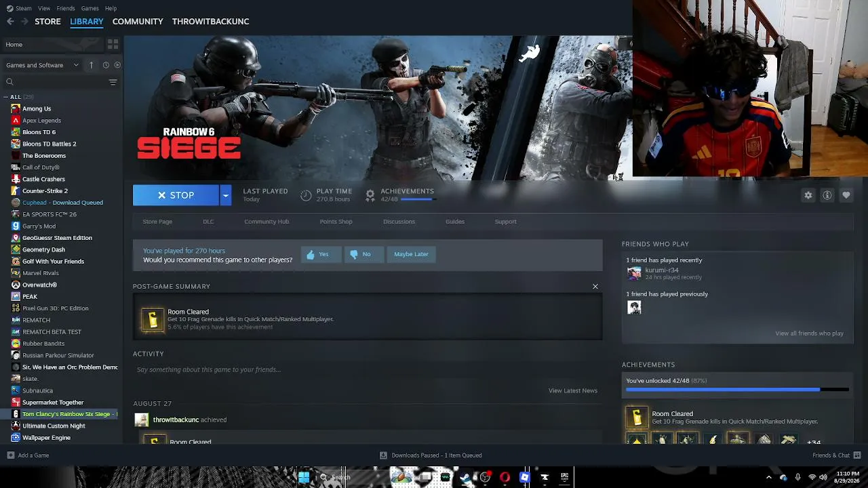The width and height of the screenshot is (868, 488).
Task: Open the Windows Start button
Action: click(304, 477)
